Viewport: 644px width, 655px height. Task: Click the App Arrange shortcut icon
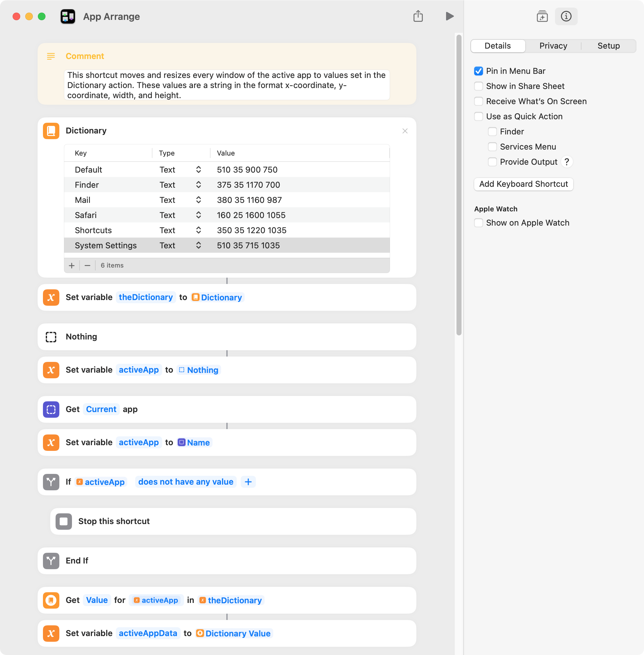coord(68,16)
